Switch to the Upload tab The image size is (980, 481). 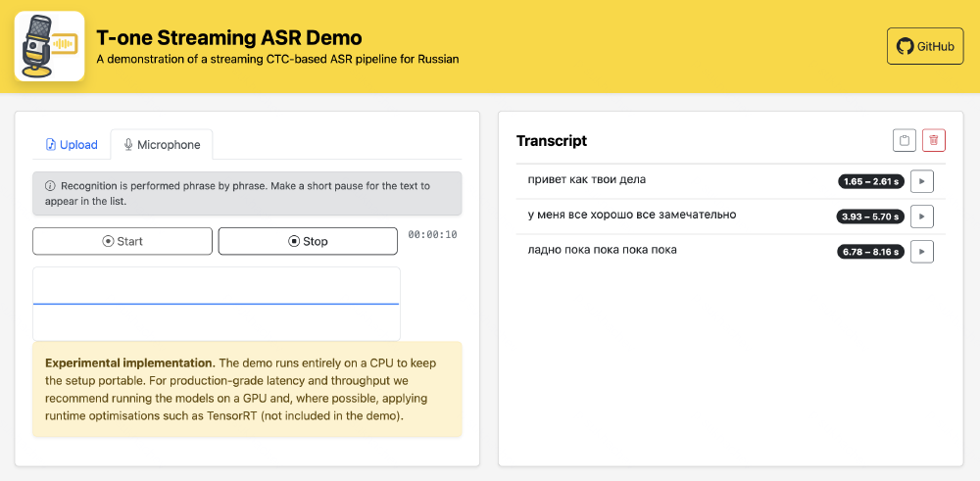click(x=72, y=145)
